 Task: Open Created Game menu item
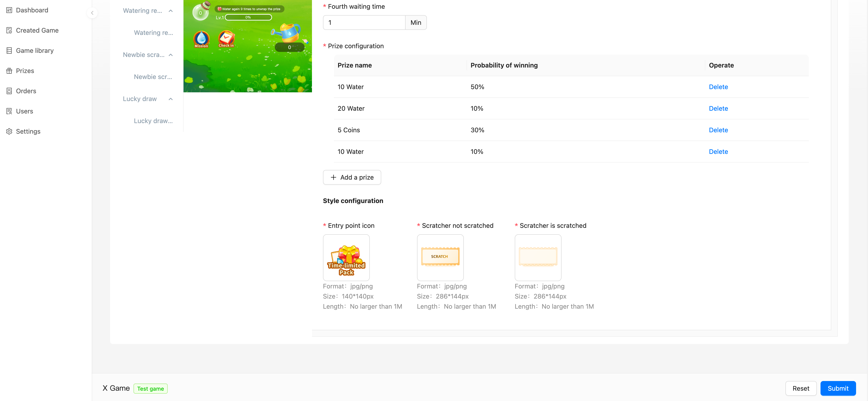pos(37,30)
